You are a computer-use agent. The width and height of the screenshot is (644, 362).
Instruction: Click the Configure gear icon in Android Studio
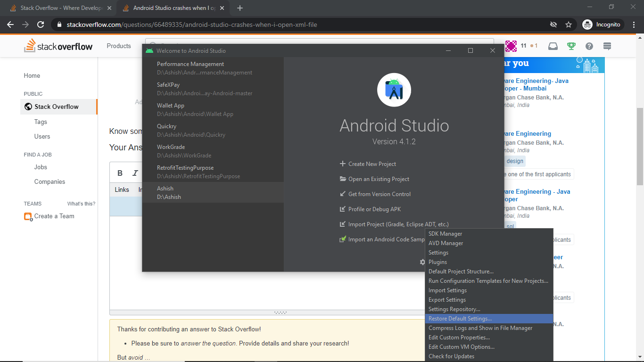click(422, 262)
